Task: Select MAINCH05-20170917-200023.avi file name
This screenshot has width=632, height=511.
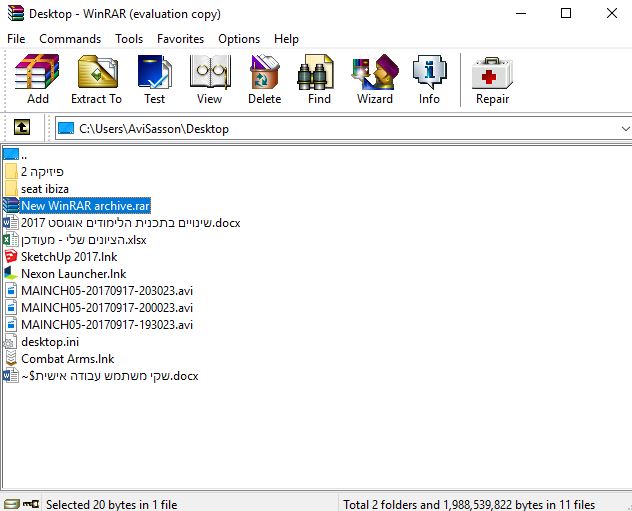Action: (x=107, y=307)
